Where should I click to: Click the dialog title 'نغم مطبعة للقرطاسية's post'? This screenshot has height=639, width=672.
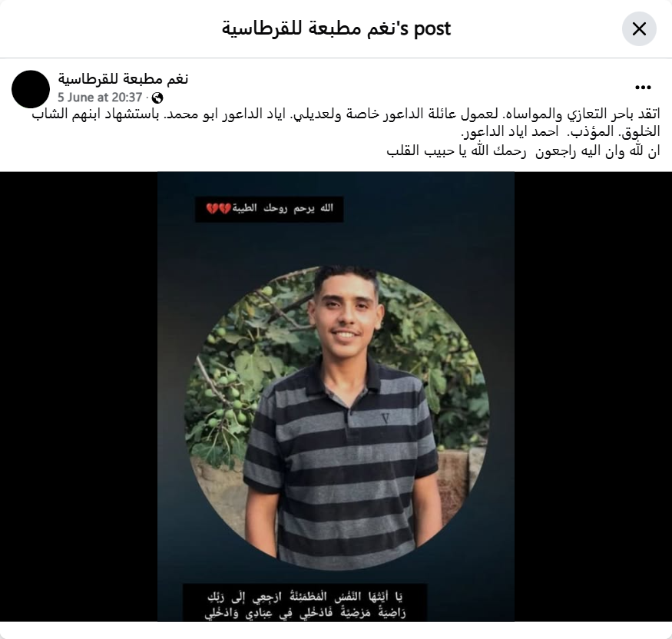click(336, 28)
